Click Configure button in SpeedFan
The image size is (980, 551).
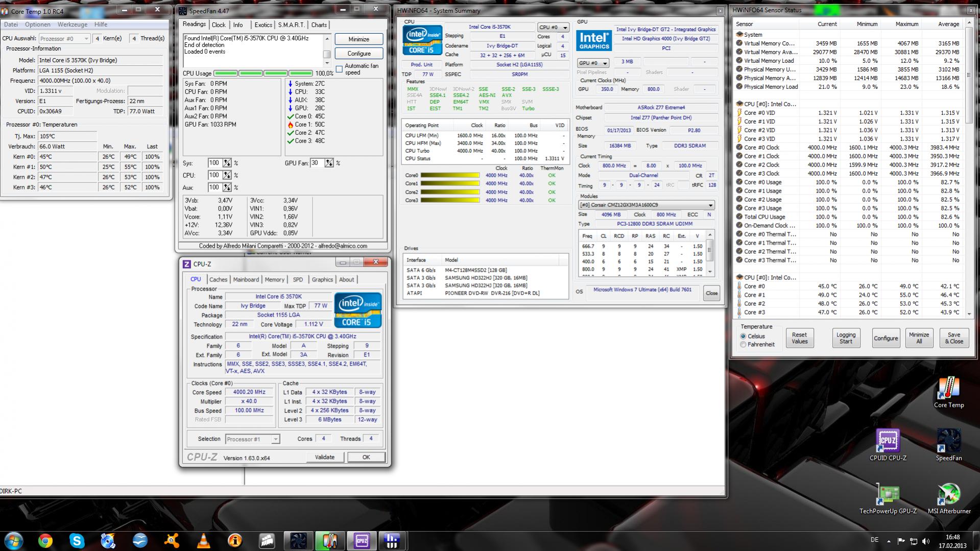[359, 54]
